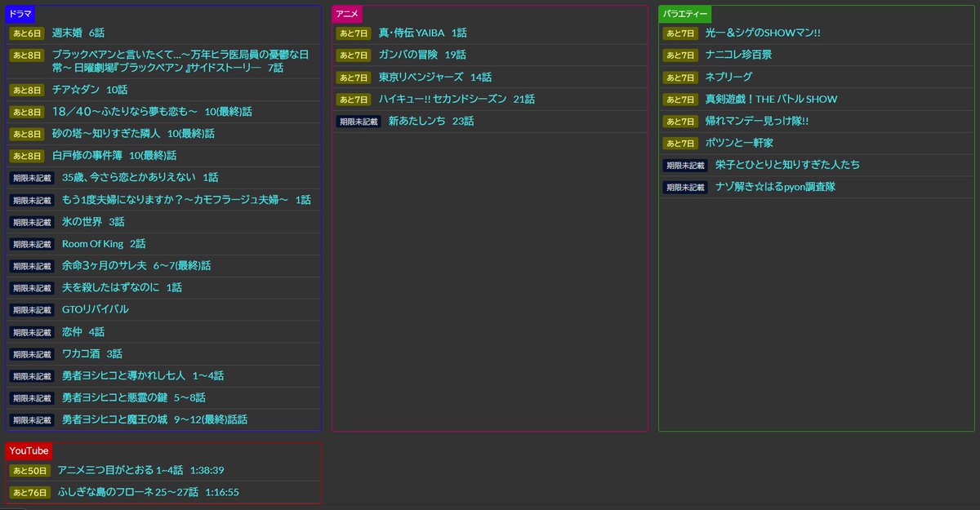This screenshot has width=980, height=510.
Task: Open ふしぎな島のフローネ 25～27話 video
Action: point(148,493)
